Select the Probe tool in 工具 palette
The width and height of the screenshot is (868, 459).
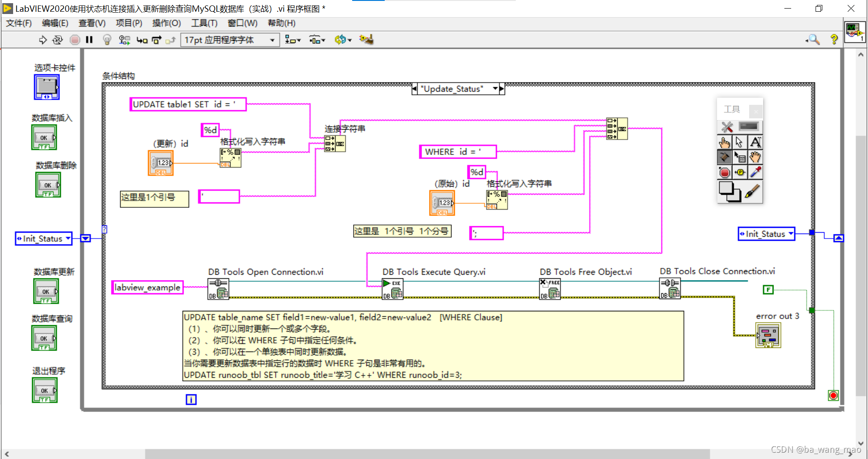(741, 173)
